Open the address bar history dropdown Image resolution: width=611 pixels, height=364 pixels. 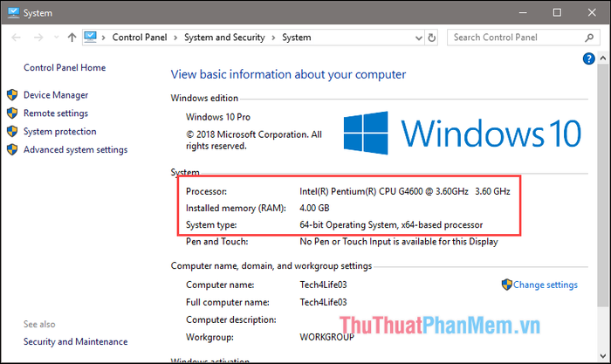click(x=419, y=38)
